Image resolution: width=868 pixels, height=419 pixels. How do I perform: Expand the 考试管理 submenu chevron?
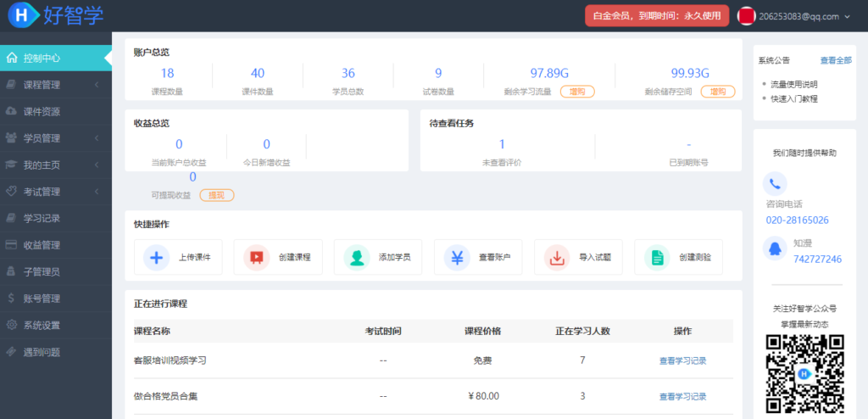pos(97,191)
